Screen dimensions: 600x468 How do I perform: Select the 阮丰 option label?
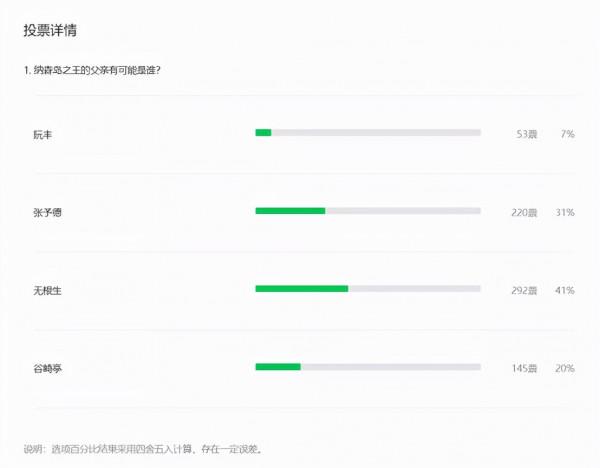click(42, 133)
